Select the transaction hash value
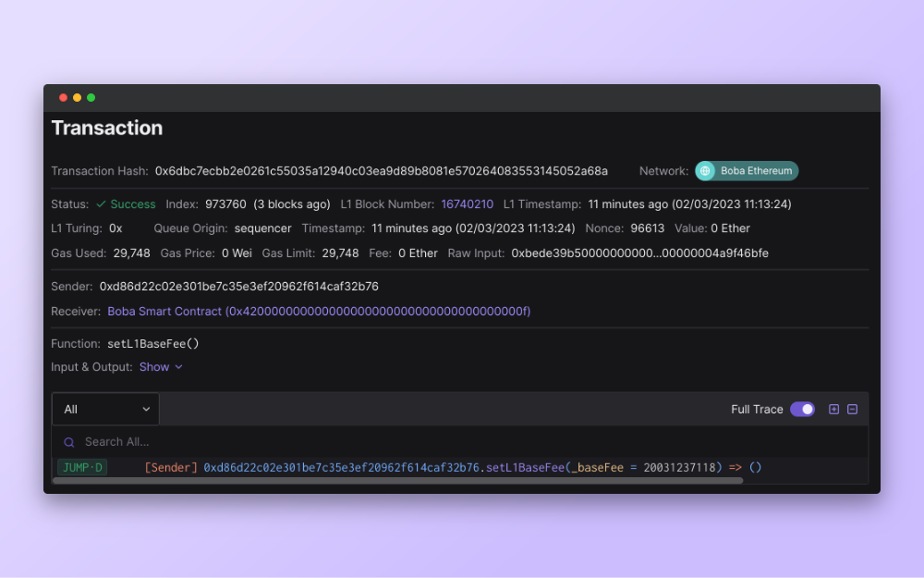Screen dimensions: 924x578 coord(381,171)
